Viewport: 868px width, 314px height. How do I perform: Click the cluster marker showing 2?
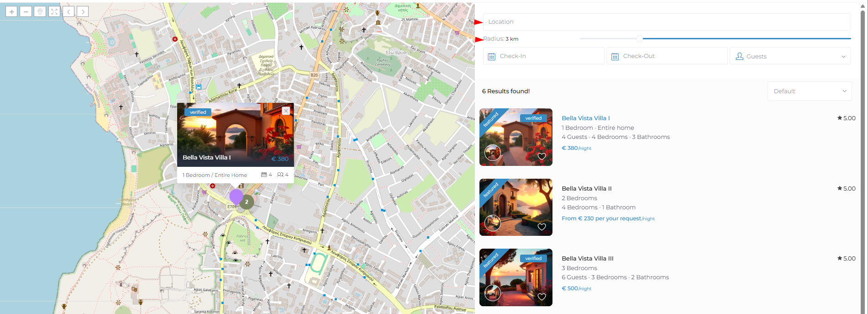coord(247,202)
